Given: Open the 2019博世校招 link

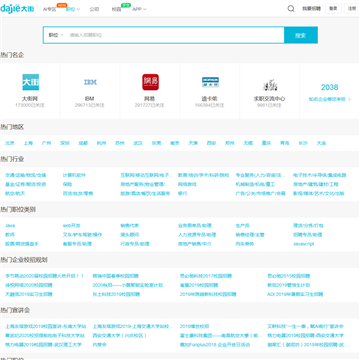Looking at the screenshot, I should (195, 326).
